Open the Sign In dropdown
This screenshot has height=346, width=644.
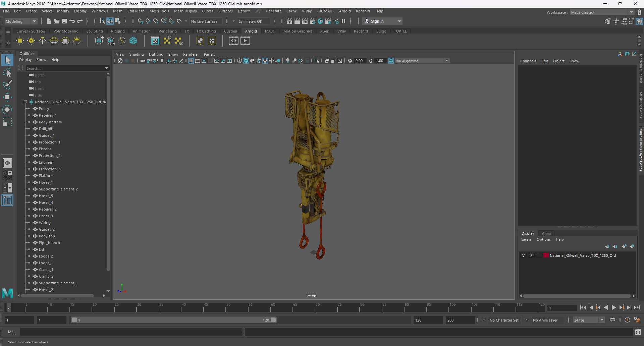point(382,21)
